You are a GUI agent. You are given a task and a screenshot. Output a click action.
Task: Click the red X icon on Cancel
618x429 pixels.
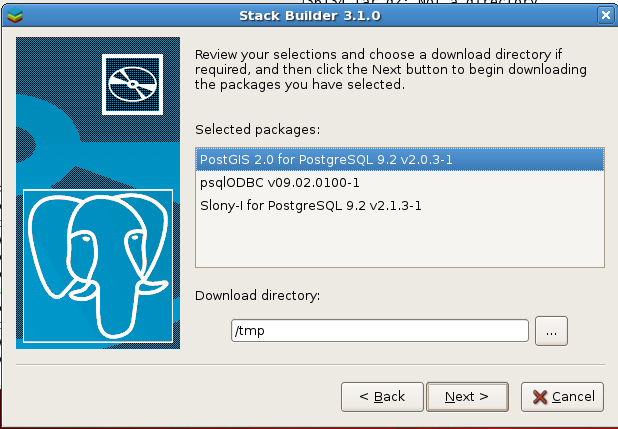(x=540, y=397)
